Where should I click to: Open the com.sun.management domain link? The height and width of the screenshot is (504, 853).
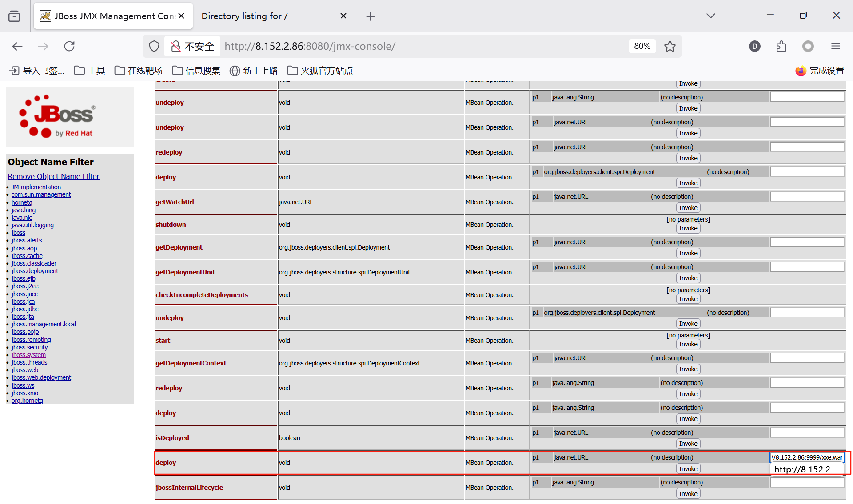click(41, 194)
